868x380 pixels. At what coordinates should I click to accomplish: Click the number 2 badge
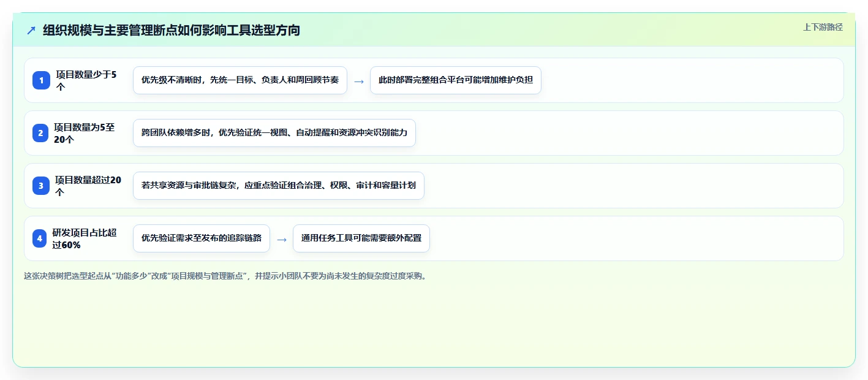tap(40, 133)
